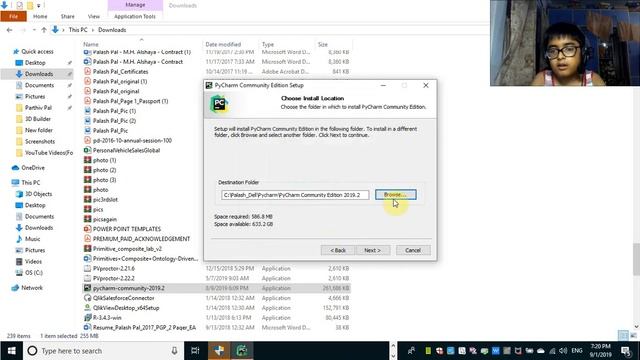The width and height of the screenshot is (640, 360).
Task: Click the POWER POINT TEMPLATES file icon
Action: (87, 229)
